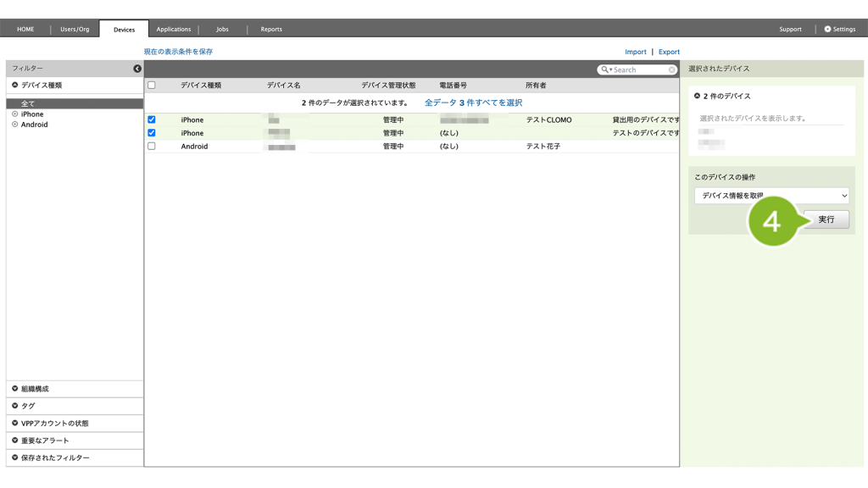Viewport: 868px width, 488px height.
Task: Click the expand icon beside Android filter
Action: click(x=15, y=125)
